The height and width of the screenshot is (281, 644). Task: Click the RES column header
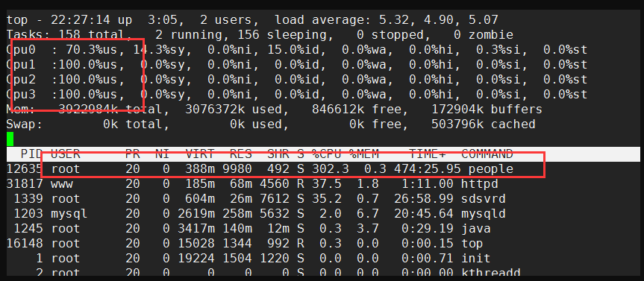click(x=241, y=154)
